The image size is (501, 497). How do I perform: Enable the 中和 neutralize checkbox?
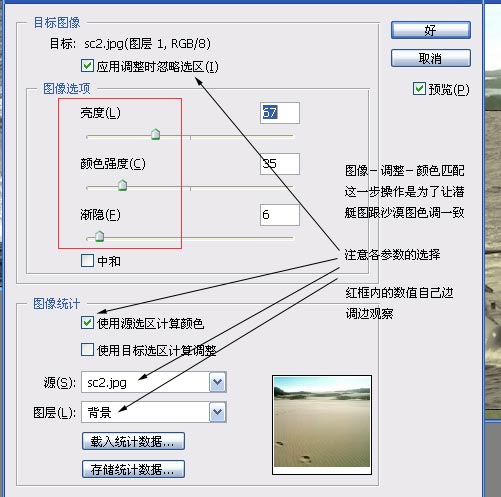(87, 261)
